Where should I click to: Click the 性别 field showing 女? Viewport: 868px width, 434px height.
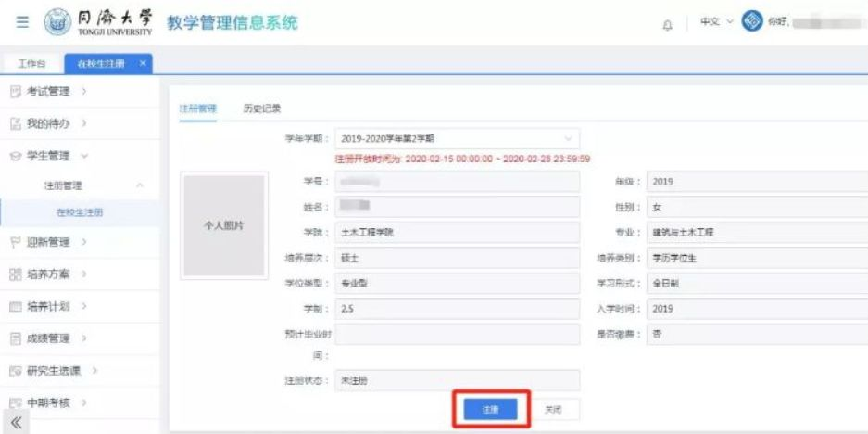[x=757, y=208]
